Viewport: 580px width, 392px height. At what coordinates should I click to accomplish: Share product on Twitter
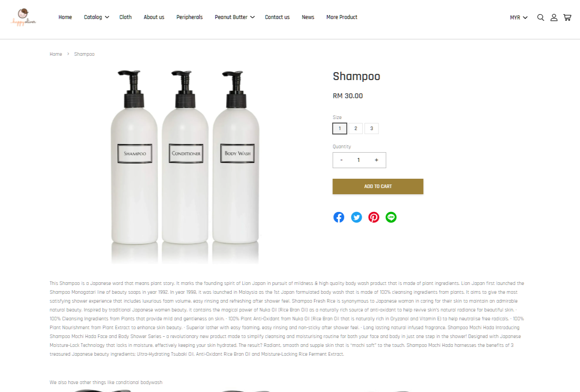click(356, 217)
